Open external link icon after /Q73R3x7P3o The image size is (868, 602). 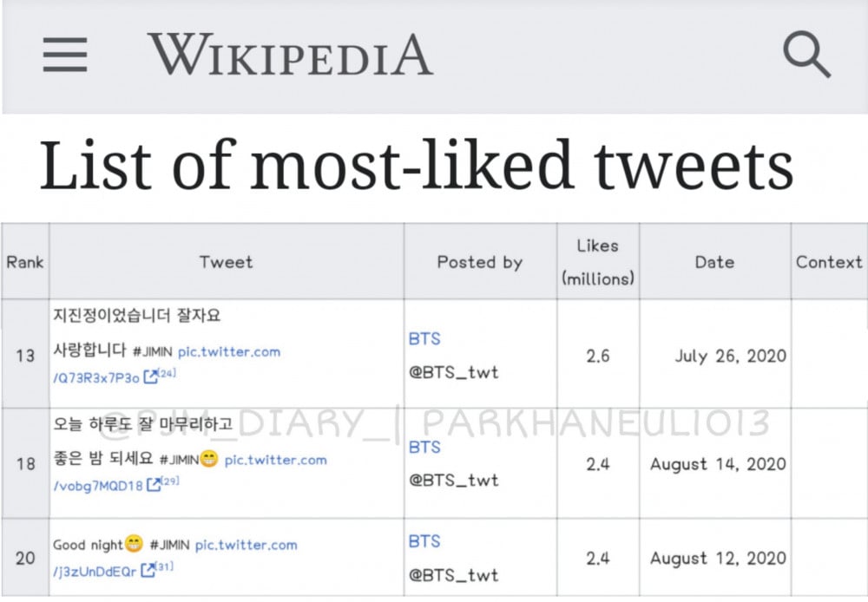(150, 377)
